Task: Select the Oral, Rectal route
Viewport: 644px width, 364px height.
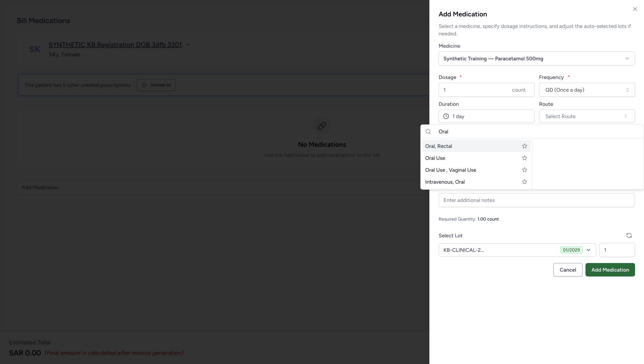Action: (x=476, y=146)
